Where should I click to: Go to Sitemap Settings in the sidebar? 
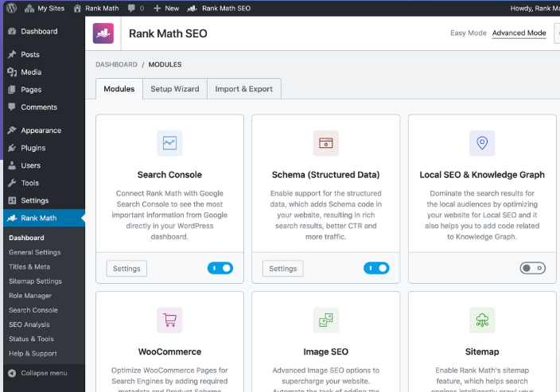(x=35, y=281)
